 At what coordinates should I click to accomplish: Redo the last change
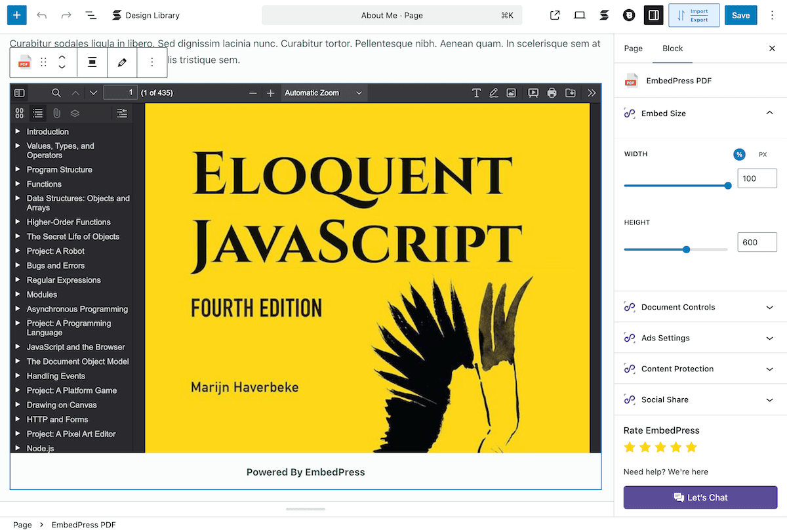pyautogui.click(x=66, y=15)
